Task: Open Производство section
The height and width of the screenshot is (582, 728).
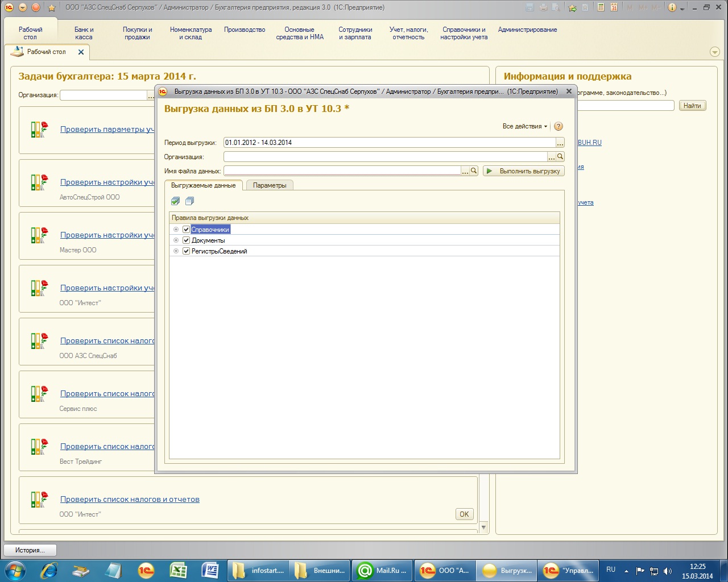Action: 245,30
